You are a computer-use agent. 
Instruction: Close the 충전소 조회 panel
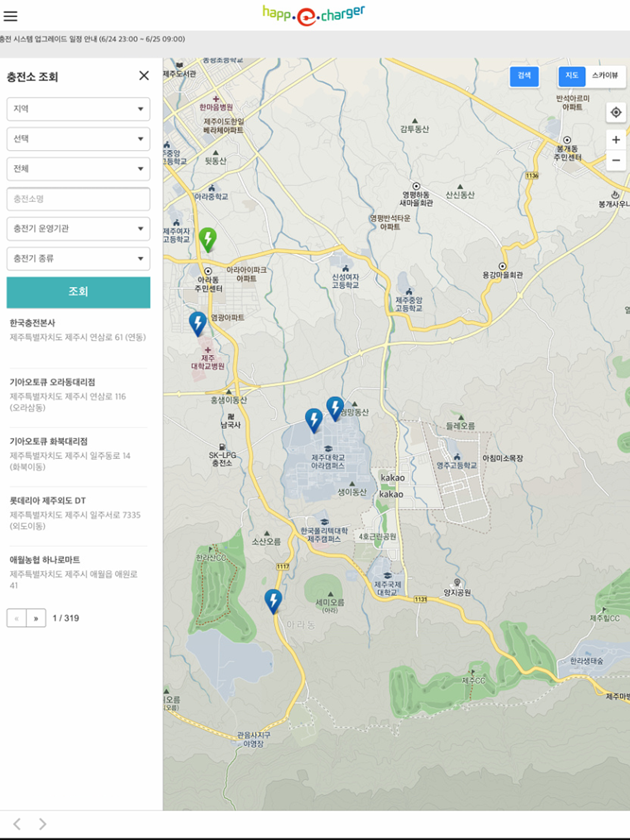point(144,76)
